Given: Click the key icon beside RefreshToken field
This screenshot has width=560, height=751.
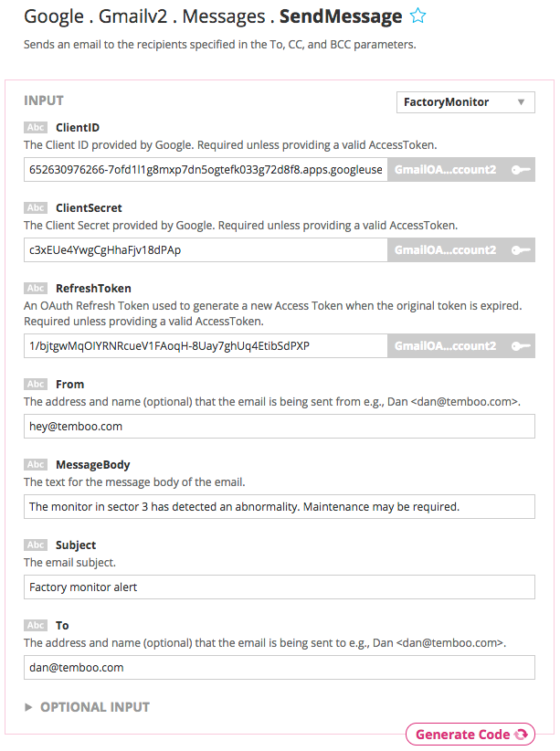Looking at the screenshot, I should click(522, 346).
